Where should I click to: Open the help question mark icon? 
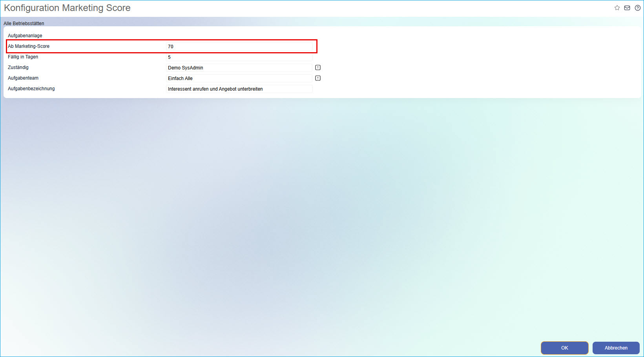638,8
